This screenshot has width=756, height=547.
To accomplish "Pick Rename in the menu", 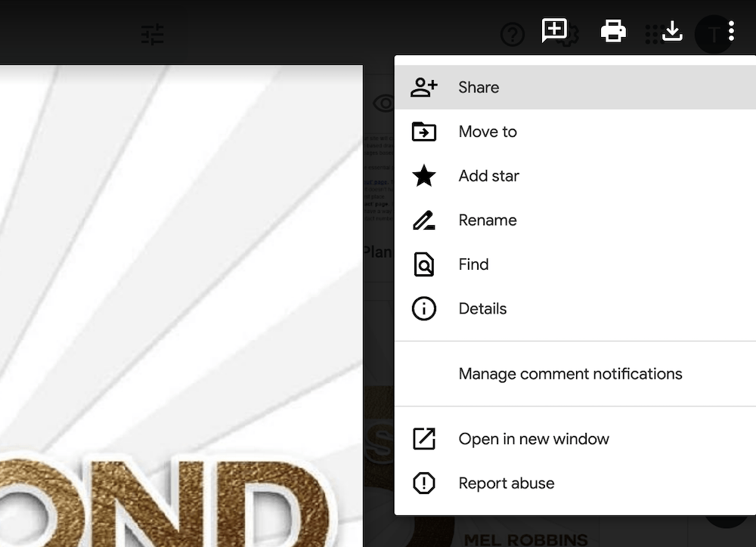I will [575, 221].
